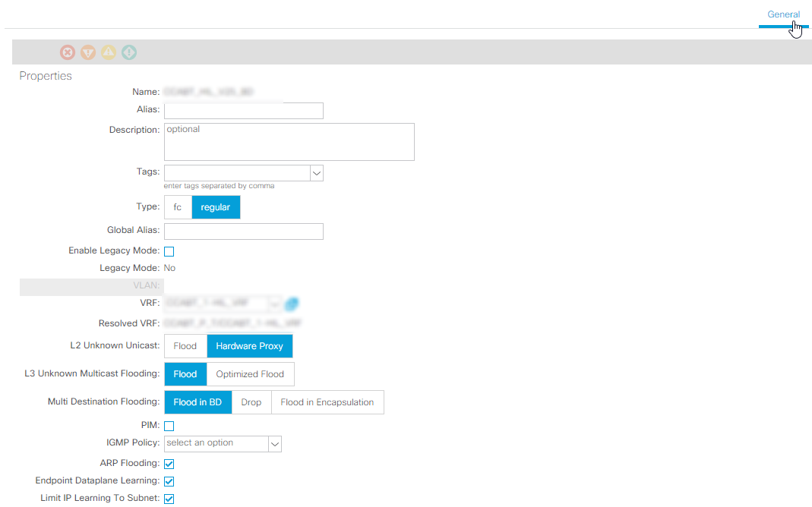Open the Tags dropdown
The image size is (812, 507).
(x=317, y=172)
